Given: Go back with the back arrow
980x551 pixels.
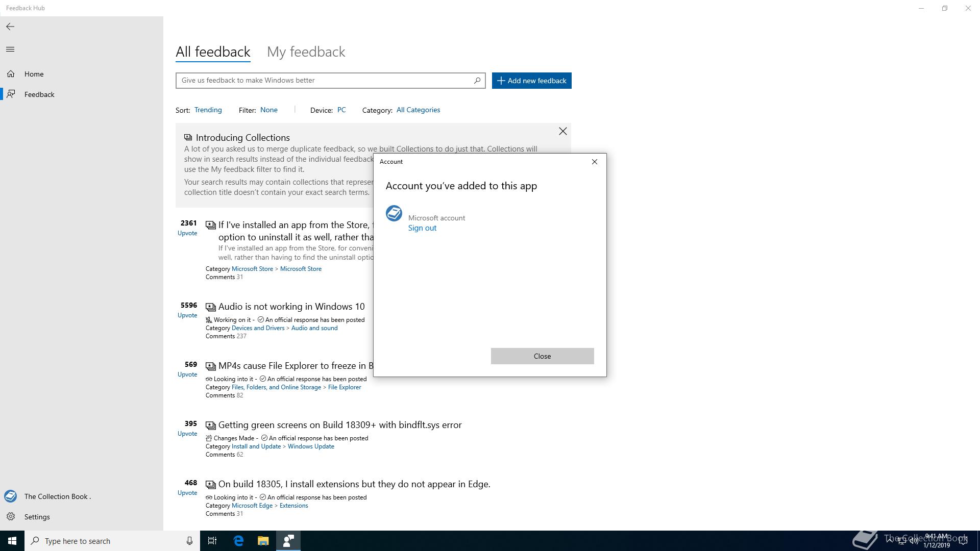Looking at the screenshot, I should pyautogui.click(x=10, y=27).
